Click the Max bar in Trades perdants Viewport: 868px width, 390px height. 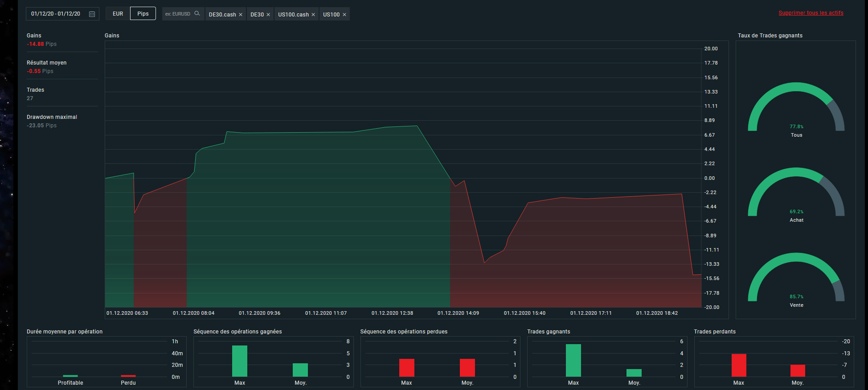739,366
